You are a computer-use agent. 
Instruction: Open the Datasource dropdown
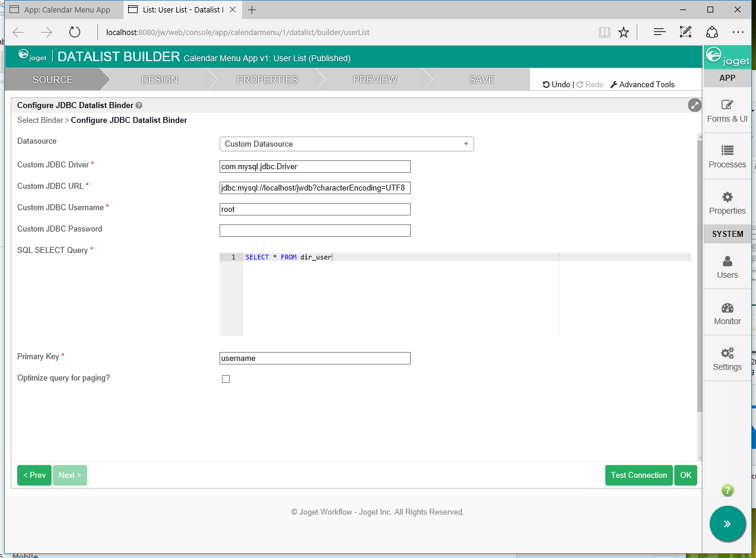point(347,144)
